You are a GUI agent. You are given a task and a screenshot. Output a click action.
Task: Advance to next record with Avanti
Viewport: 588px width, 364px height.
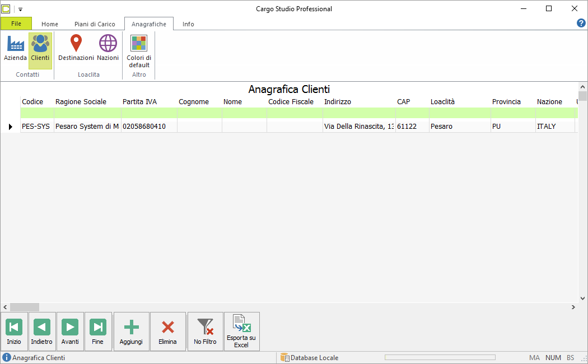coord(70,332)
